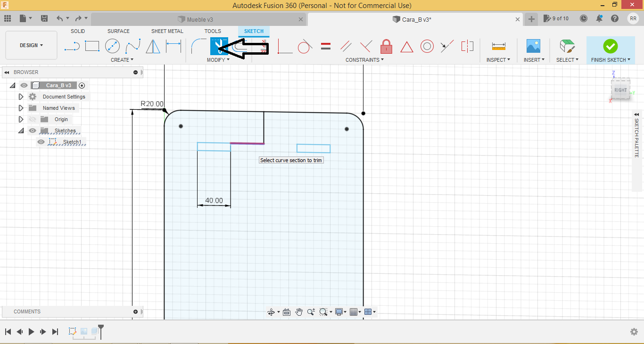Open a new design tab with plus

click(531, 19)
